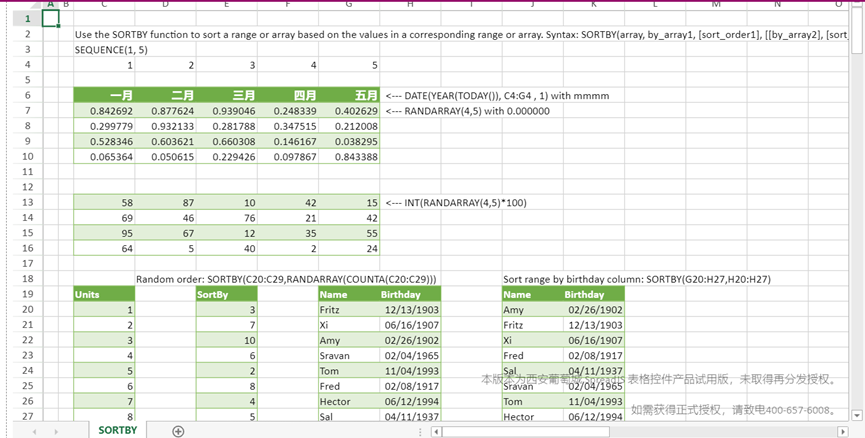This screenshot has width=865, height=438.
Task: Select row header 7
Action: [x=28, y=110]
